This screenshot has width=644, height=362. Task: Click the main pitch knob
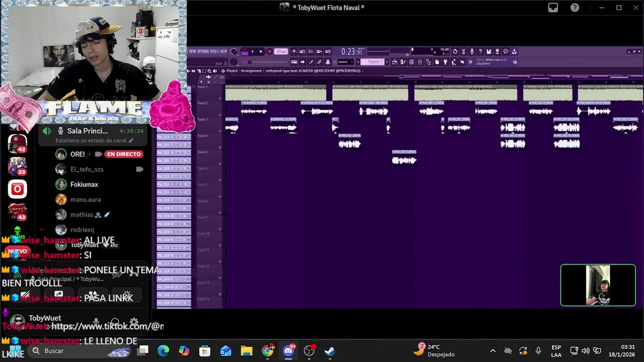click(x=234, y=62)
